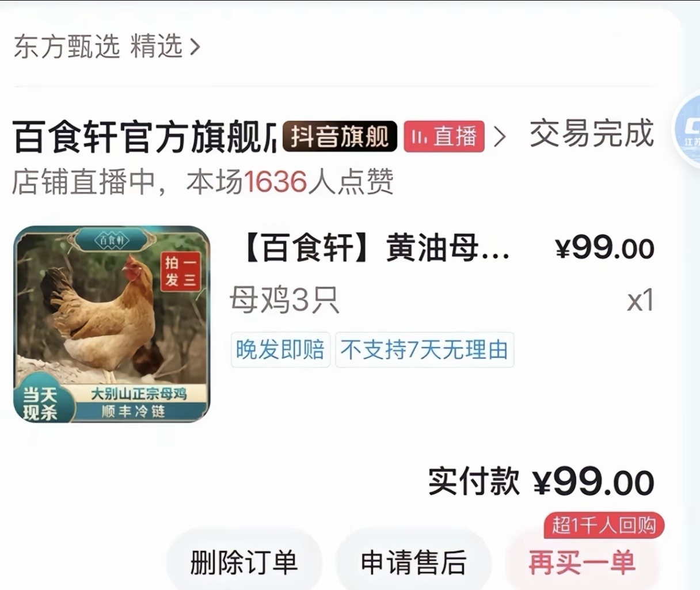Tap the 晚发即赔 service tag
Screen dimensions: 700x590
pos(280,349)
